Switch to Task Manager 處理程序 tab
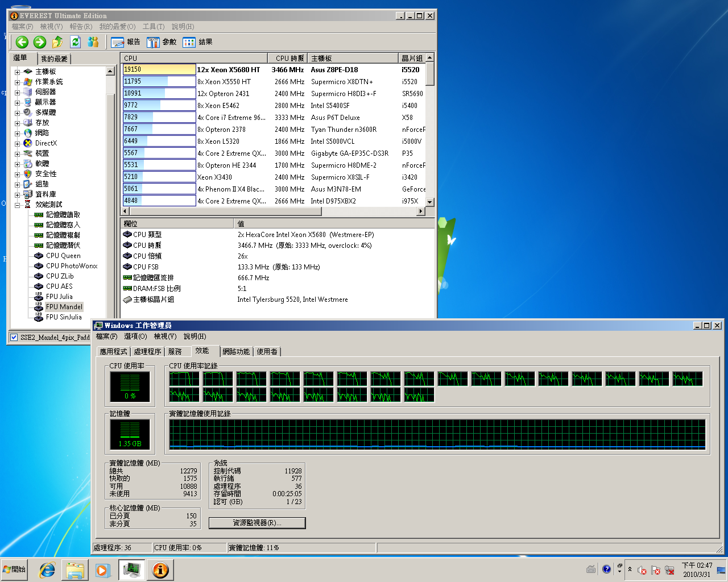Viewport: 728px width, 582px height. pyautogui.click(x=148, y=352)
